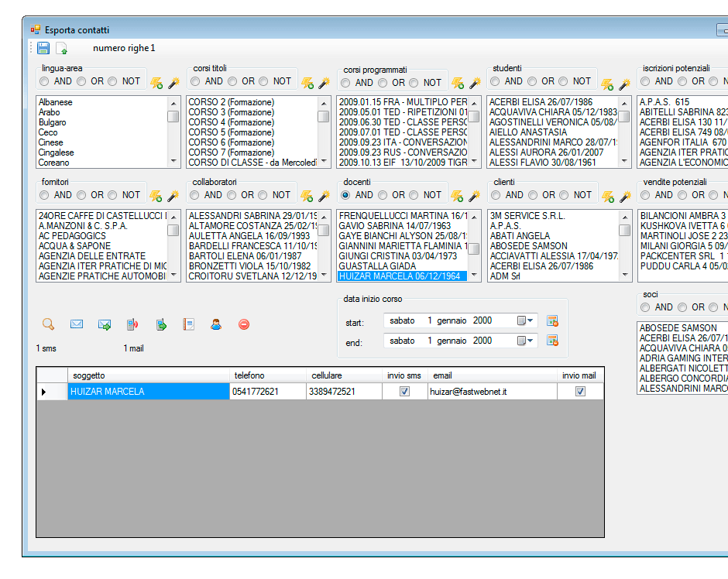The width and height of the screenshot is (728, 579).
Task: Select OR radio for studenti
Action: [x=532, y=81]
